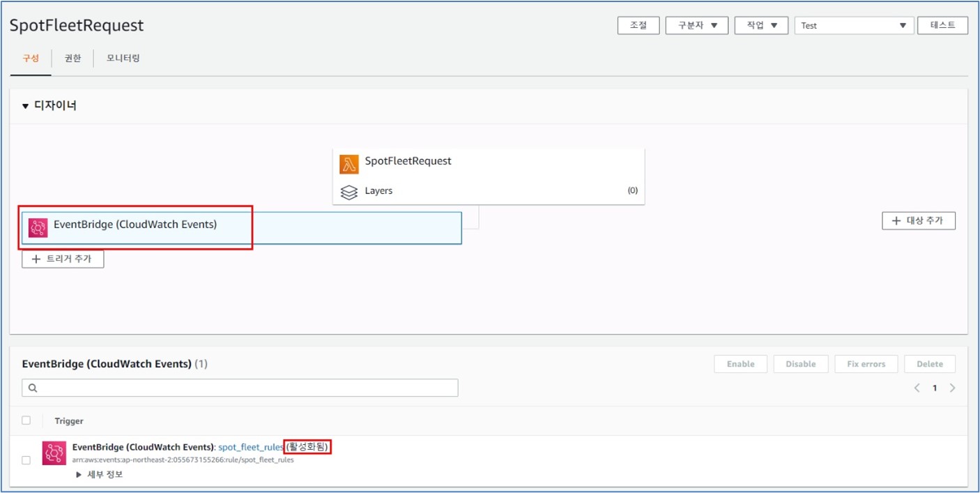Click the (0) layer count value
The width and height of the screenshot is (980, 493).
click(x=633, y=191)
